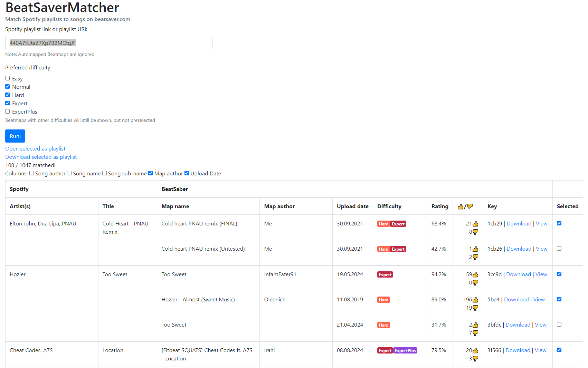Show the Song author column
Viewport: 588px width, 368px height.
(31, 173)
